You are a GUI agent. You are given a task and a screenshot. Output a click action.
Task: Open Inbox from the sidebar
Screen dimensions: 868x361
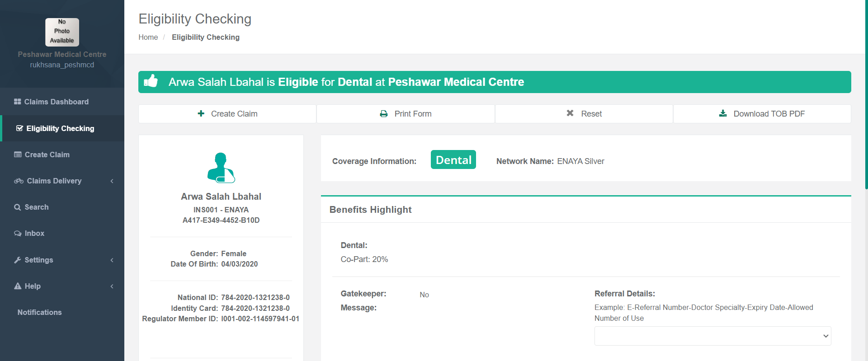34,233
